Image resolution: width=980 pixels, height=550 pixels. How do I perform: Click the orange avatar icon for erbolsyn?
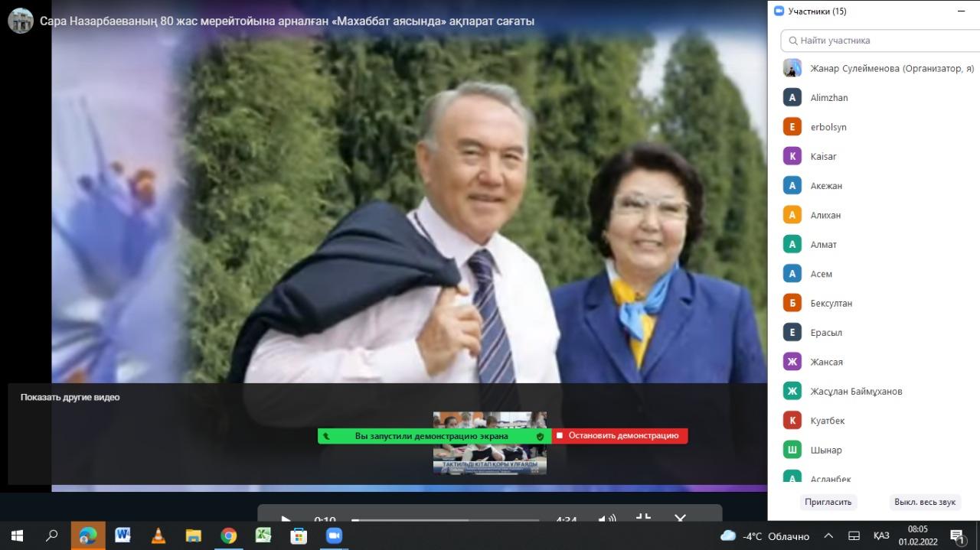pos(792,127)
